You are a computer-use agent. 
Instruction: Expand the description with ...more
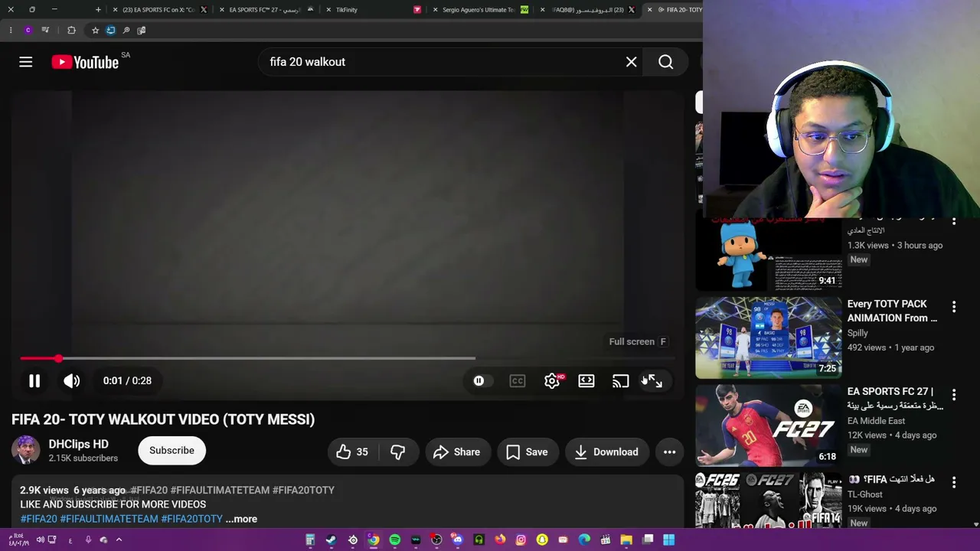pyautogui.click(x=241, y=519)
